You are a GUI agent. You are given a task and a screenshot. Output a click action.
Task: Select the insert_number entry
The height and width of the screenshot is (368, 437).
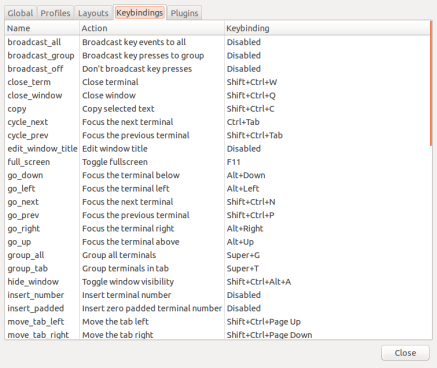click(x=36, y=295)
